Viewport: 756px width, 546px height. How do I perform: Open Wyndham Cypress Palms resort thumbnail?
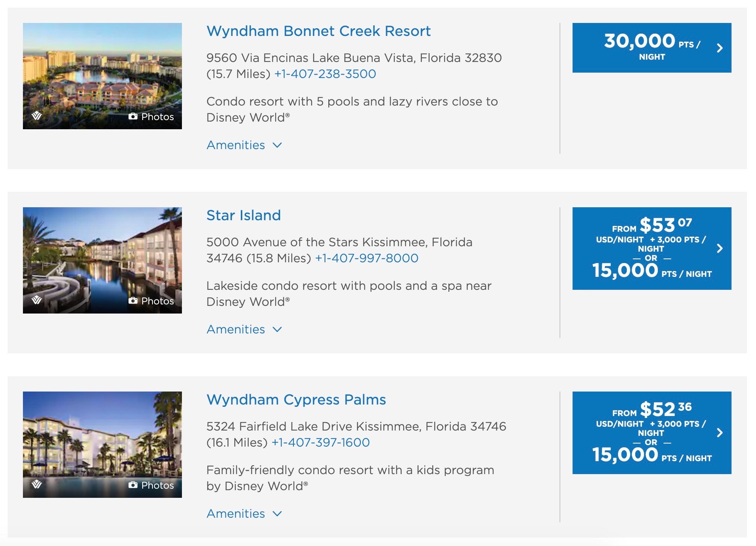(102, 445)
